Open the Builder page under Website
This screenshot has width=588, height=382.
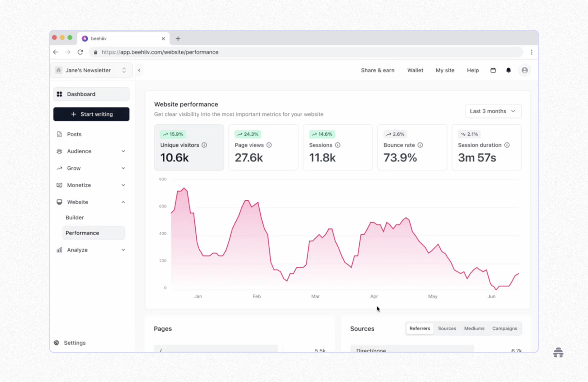[74, 218]
